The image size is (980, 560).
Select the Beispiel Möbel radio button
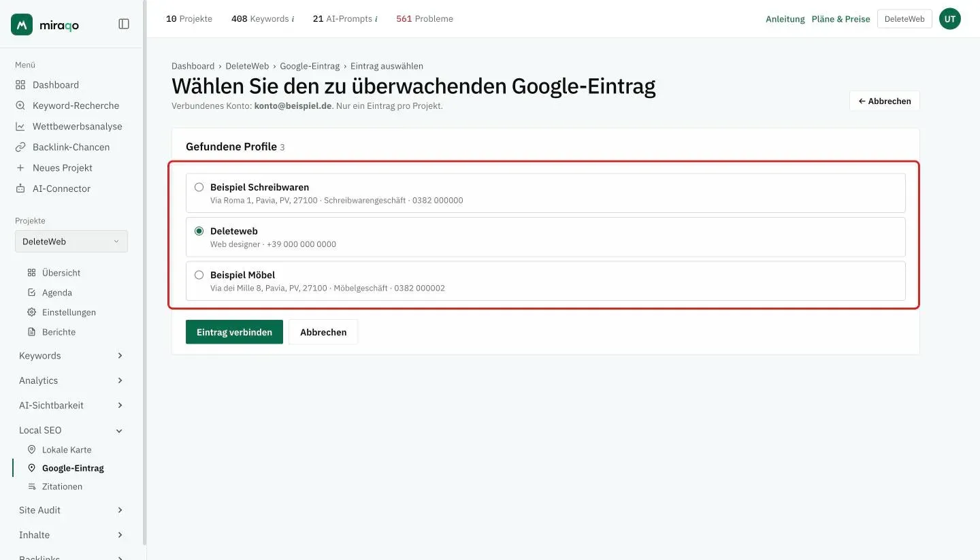point(199,275)
